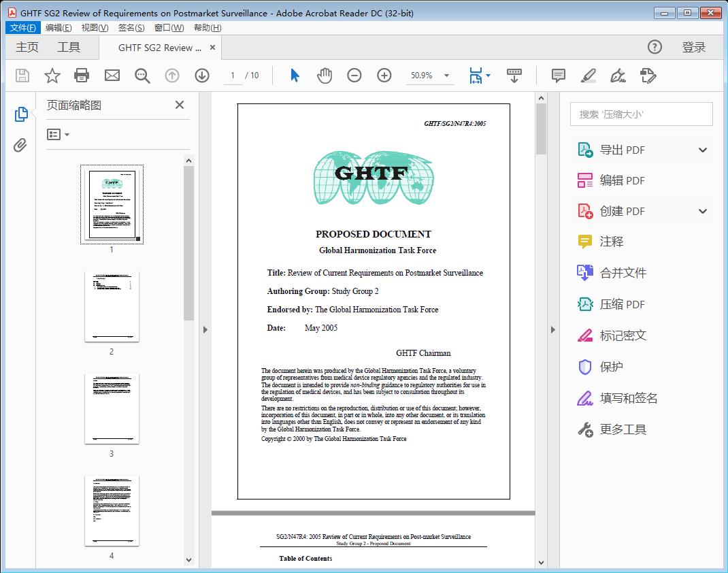The height and width of the screenshot is (573, 728).
Task: Send file by email with the envelope icon
Action: pyautogui.click(x=112, y=76)
